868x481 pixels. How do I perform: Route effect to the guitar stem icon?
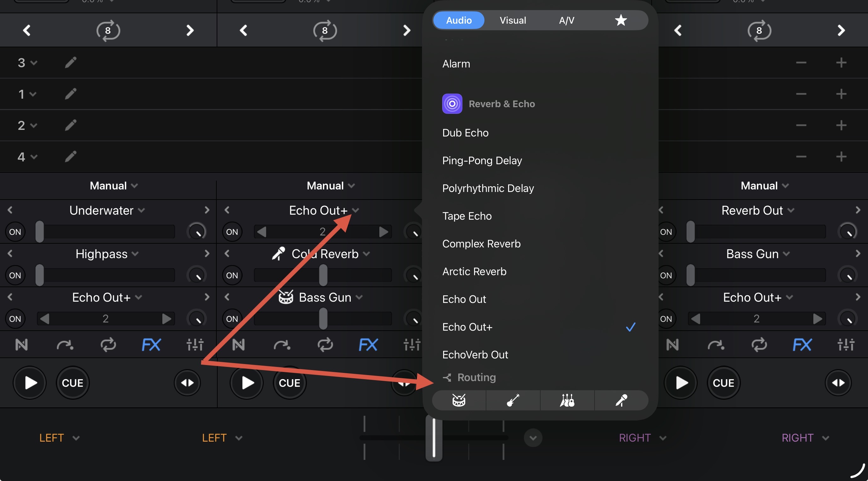tap(513, 401)
